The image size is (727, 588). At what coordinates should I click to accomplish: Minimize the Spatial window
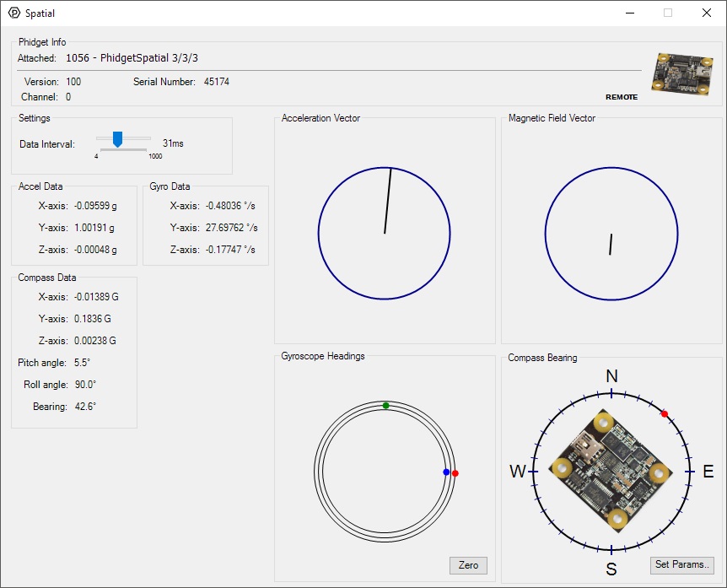point(630,13)
